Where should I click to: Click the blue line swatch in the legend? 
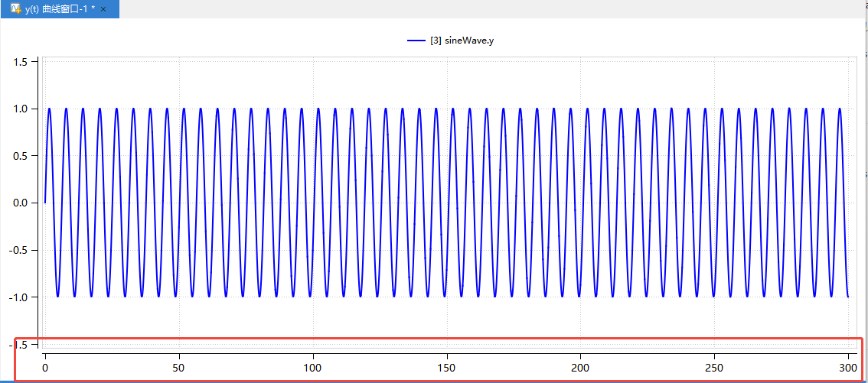[x=416, y=41]
